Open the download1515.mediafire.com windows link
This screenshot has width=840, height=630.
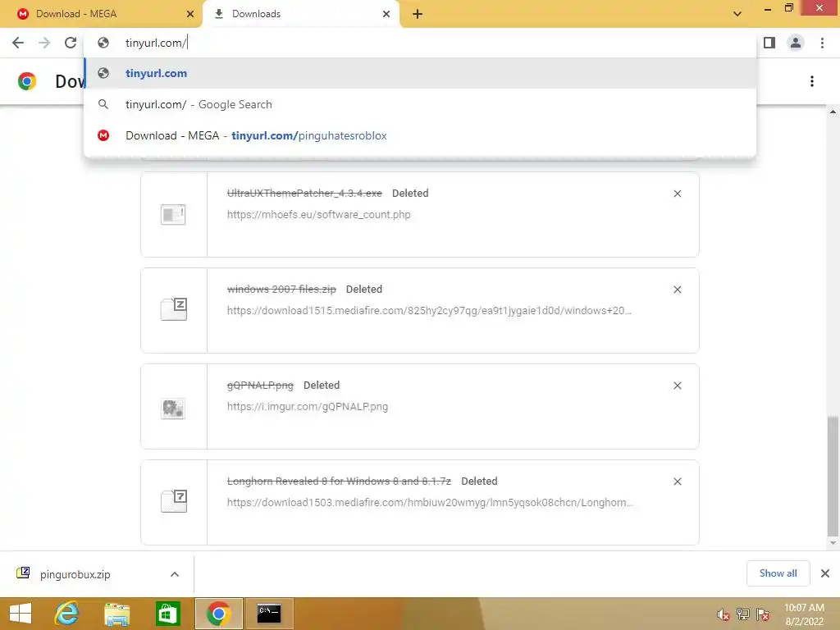429,310
